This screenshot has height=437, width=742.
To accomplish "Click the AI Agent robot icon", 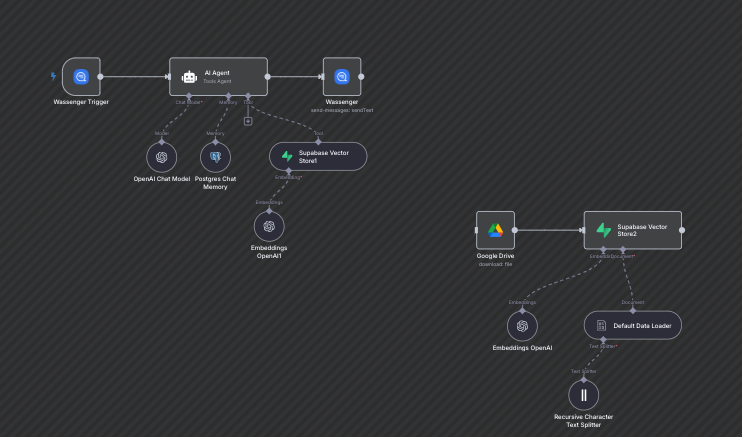I will point(188,76).
